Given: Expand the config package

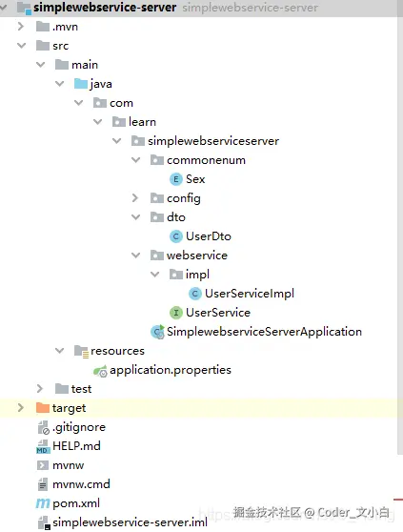Looking at the screenshot, I should click(x=135, y=198).
